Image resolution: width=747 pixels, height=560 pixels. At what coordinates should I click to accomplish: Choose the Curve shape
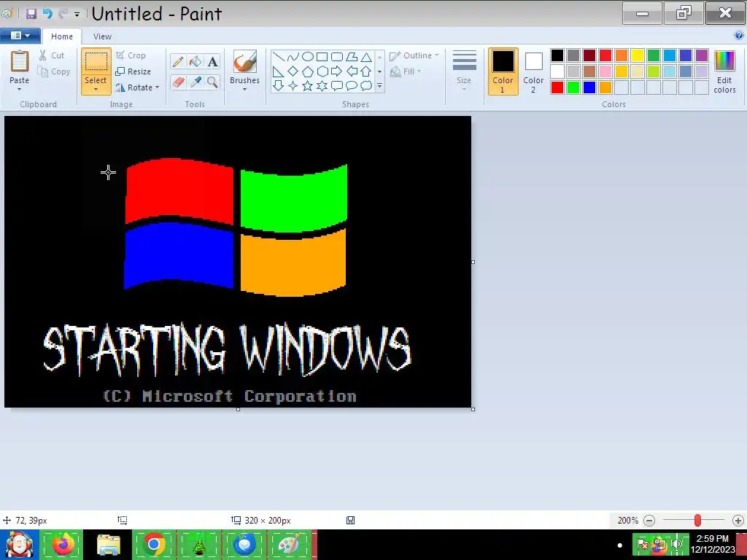pos(293,57)
